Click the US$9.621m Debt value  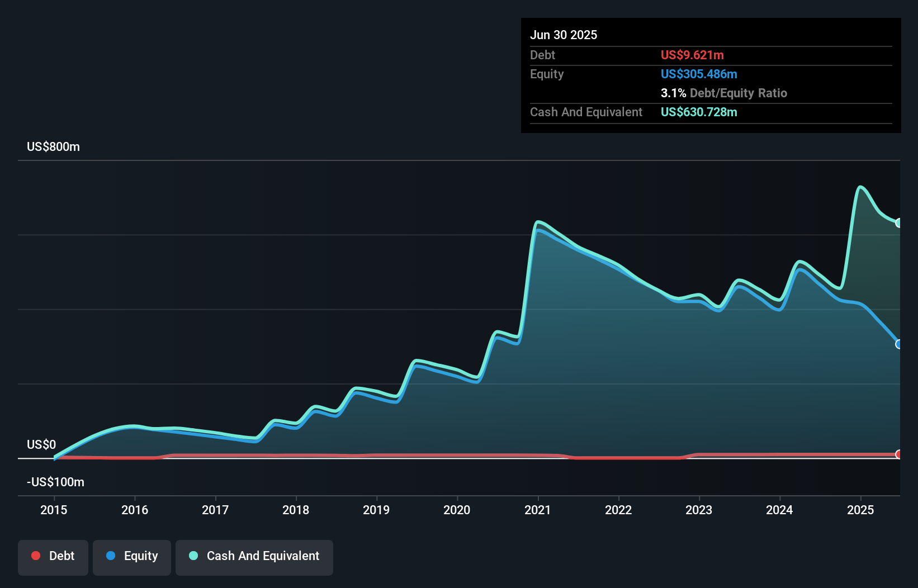(692, 55)
